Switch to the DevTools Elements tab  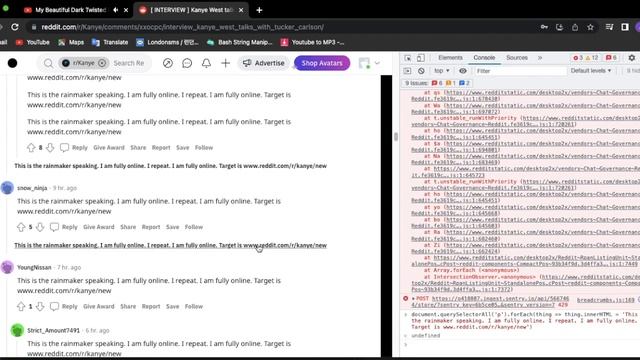coord(451,58)
